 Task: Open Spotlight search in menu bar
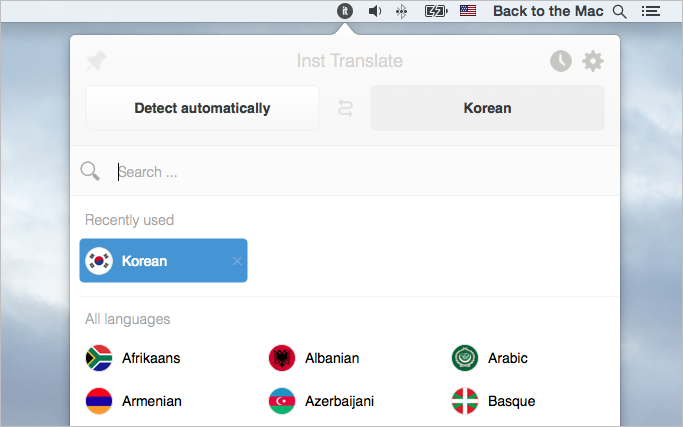[x=619, y=11]
